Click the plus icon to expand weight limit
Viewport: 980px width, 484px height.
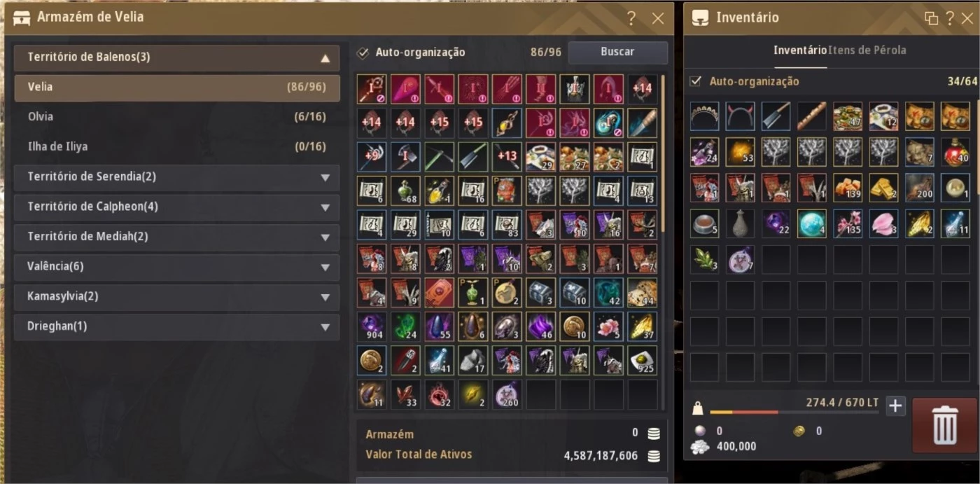coord(896,406)
